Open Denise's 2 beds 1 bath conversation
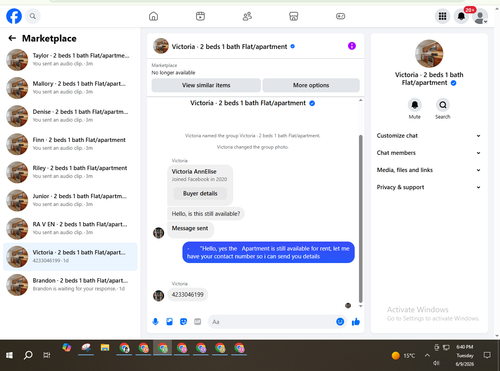 (x=70, y=116)
